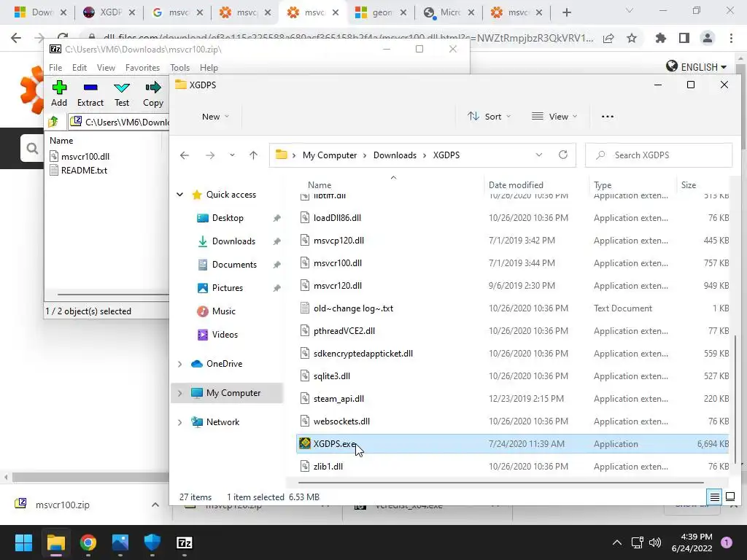Click the Add button in 7-Zip toolbar

coord(59,94)
